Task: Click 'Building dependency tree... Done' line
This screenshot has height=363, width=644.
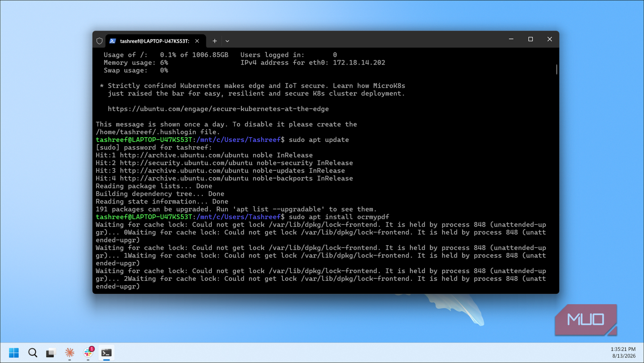Action: (160, 194)
